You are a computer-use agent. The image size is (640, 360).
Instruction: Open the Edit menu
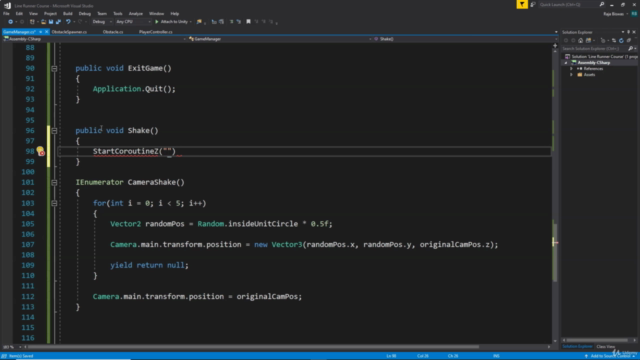pos(19,13)
